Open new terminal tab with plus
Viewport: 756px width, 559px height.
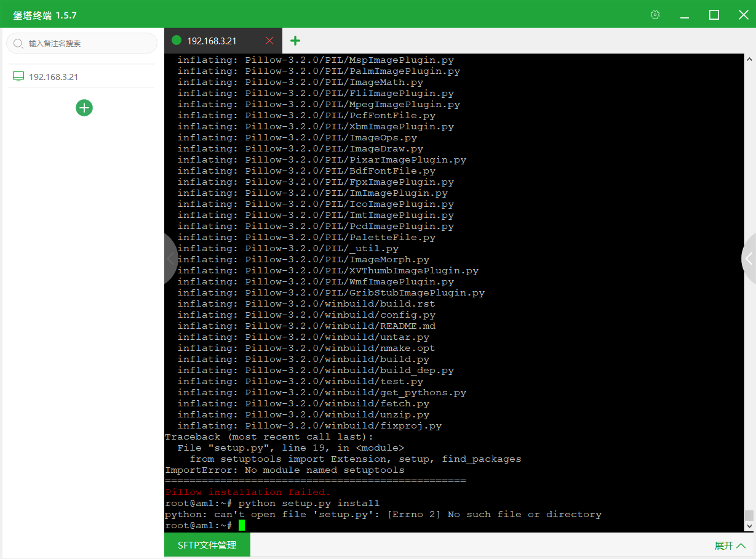click(x=295, y=41)
